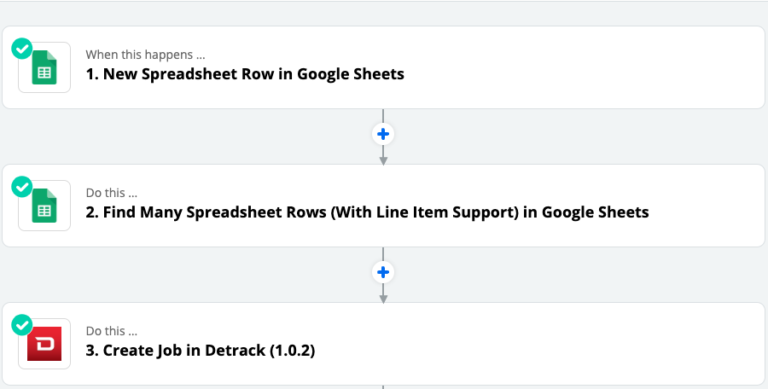
Task: Open '1. New Spreadsheet Row in Google Sheets' title
Action: point(245,74)
